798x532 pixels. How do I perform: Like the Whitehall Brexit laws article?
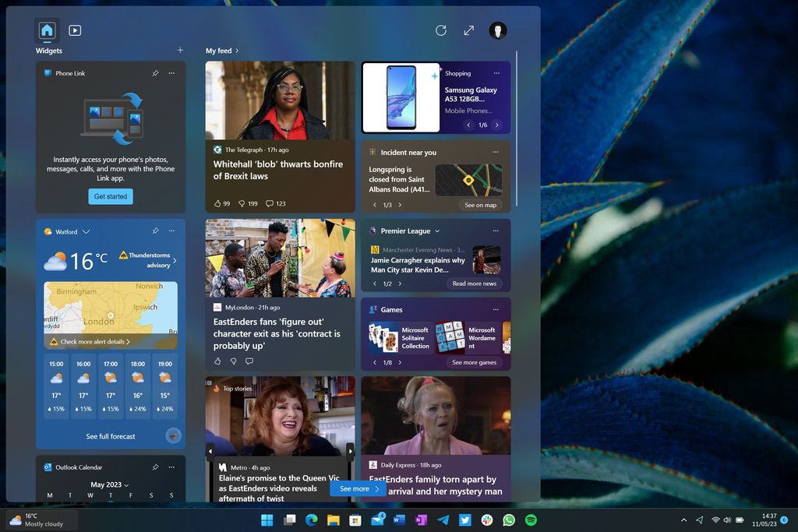(x=217, y=203)
